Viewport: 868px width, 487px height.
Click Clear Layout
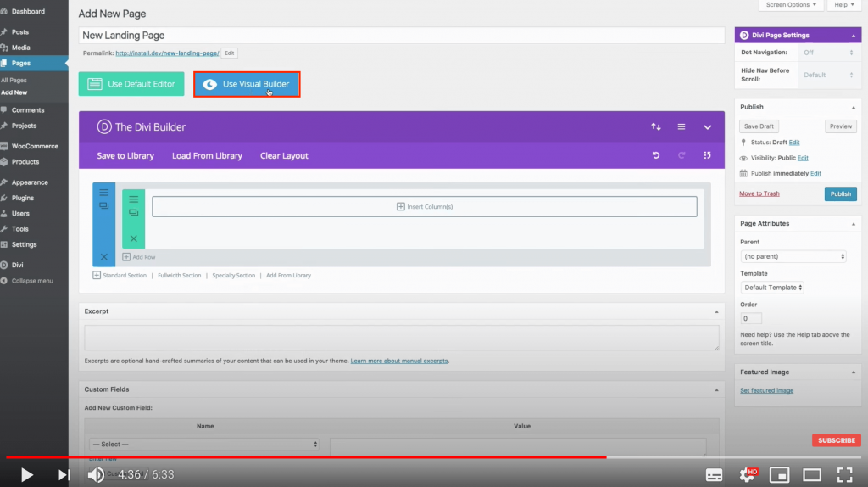pyautogui.click(x=284, y=155)
